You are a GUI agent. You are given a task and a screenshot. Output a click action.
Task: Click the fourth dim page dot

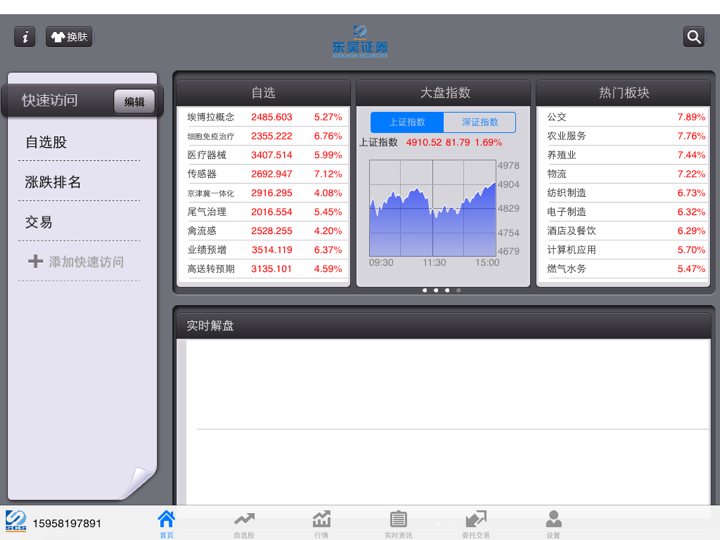click(x=458, y=290)
